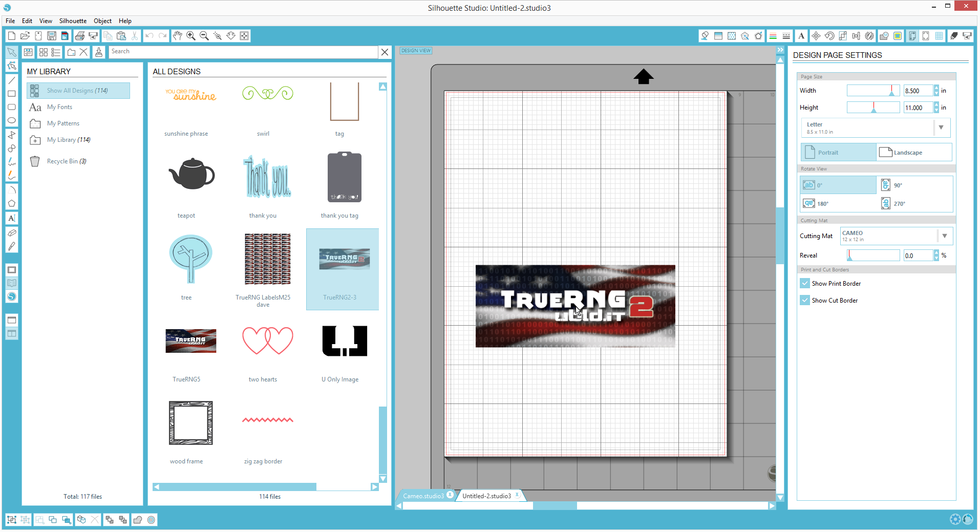Open the Silhouette Design Store icon

pos(12,296)
